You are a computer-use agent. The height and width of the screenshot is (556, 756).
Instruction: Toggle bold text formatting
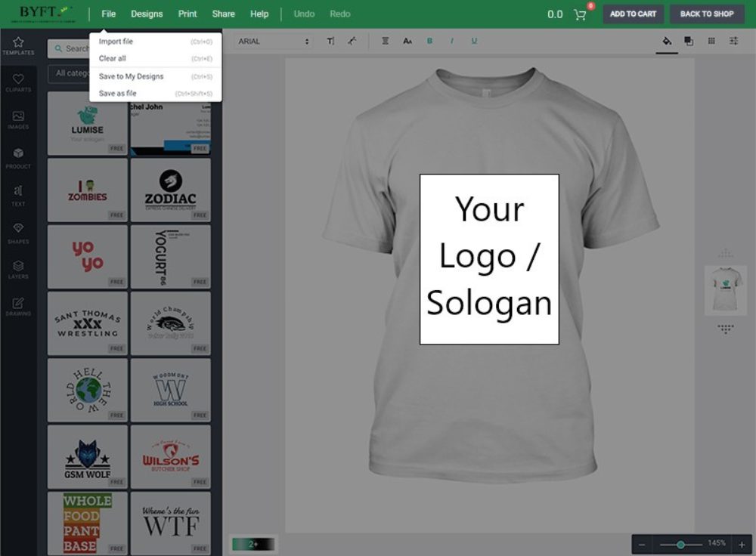click(x=429, y=41)
